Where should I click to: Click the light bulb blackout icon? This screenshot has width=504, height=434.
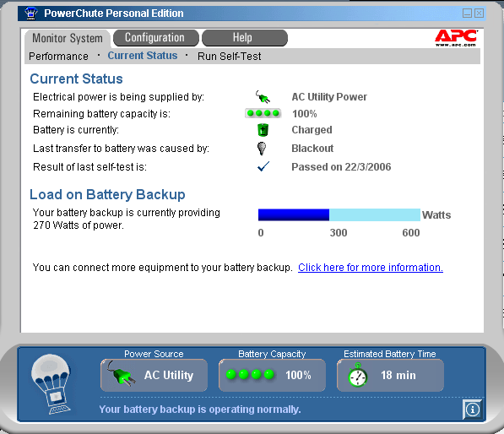[262, 149]
